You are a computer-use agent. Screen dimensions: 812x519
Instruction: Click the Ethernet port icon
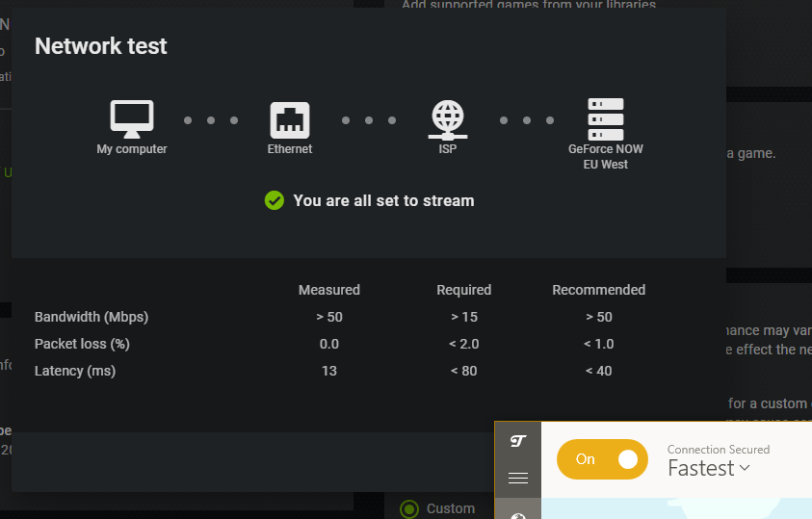tap(289, 118)
